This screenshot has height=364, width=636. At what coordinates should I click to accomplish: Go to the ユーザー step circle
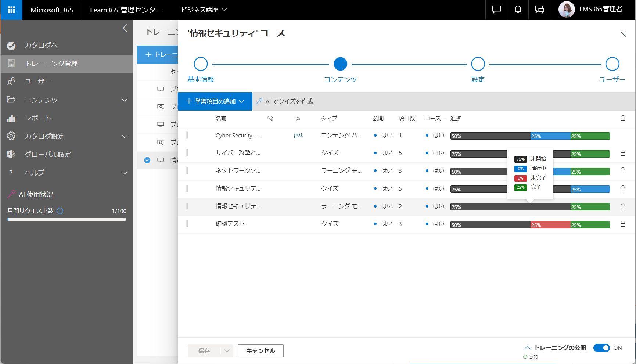click(612, 64)
